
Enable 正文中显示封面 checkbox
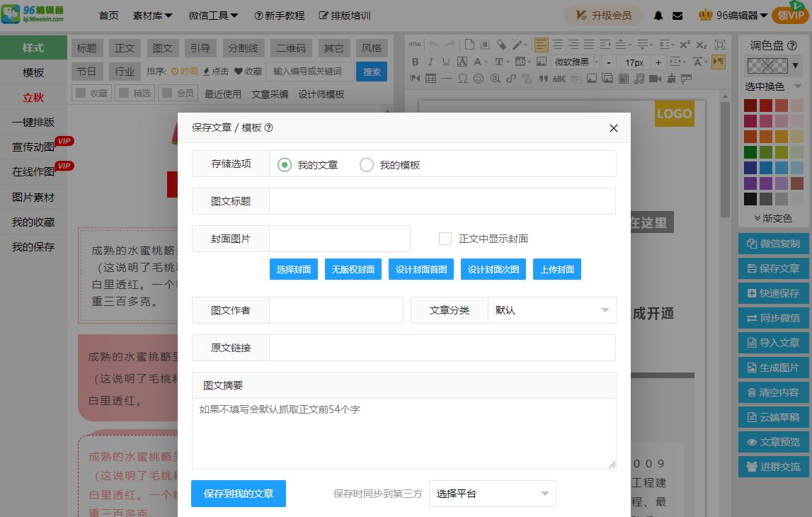pyautogui.click(x=445, y=239)
